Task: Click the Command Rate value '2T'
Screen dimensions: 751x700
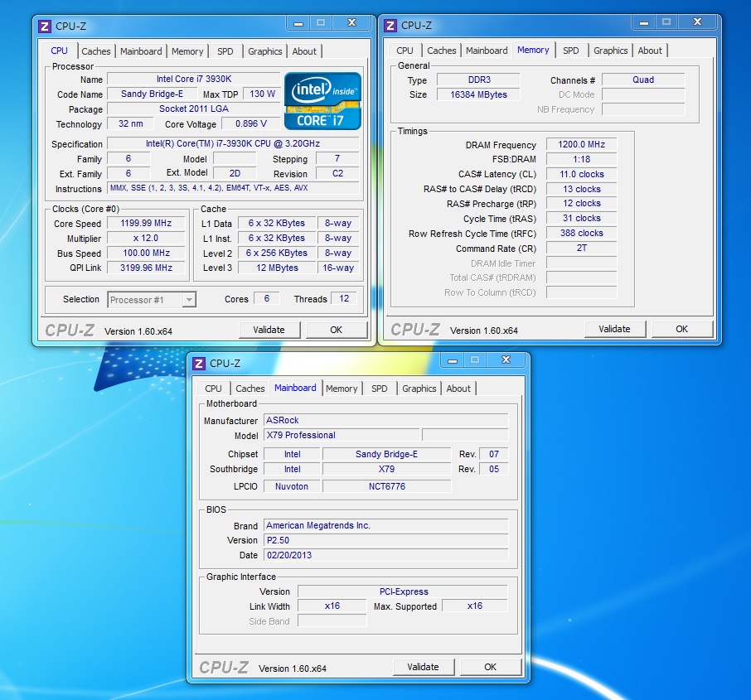Action: (581, 248)
